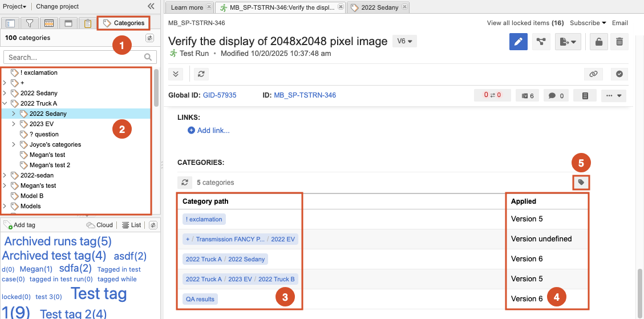
Task: Click the trash delete icon
Action: pos(619,42)
